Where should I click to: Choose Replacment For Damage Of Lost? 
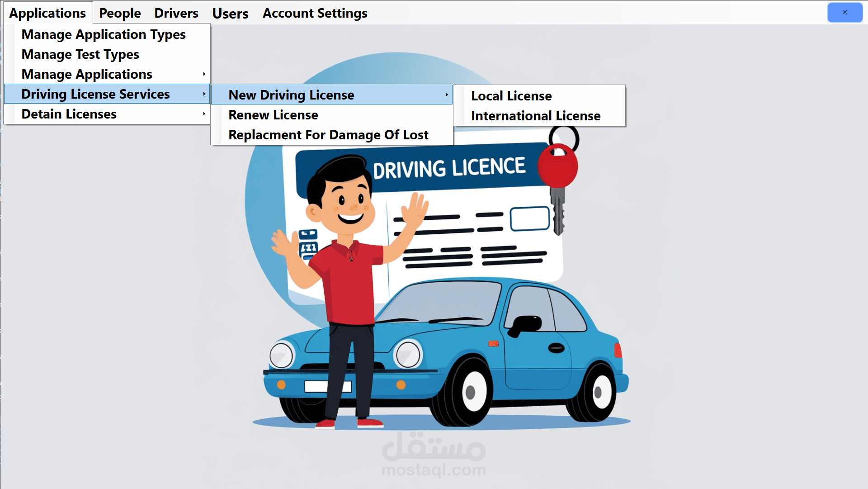pos(328,135)
